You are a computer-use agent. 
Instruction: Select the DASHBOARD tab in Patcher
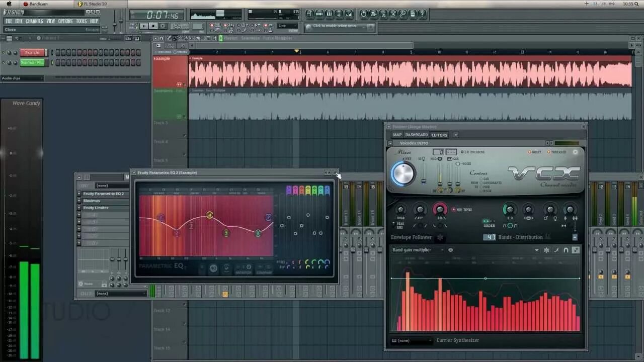tap(417, 135)
